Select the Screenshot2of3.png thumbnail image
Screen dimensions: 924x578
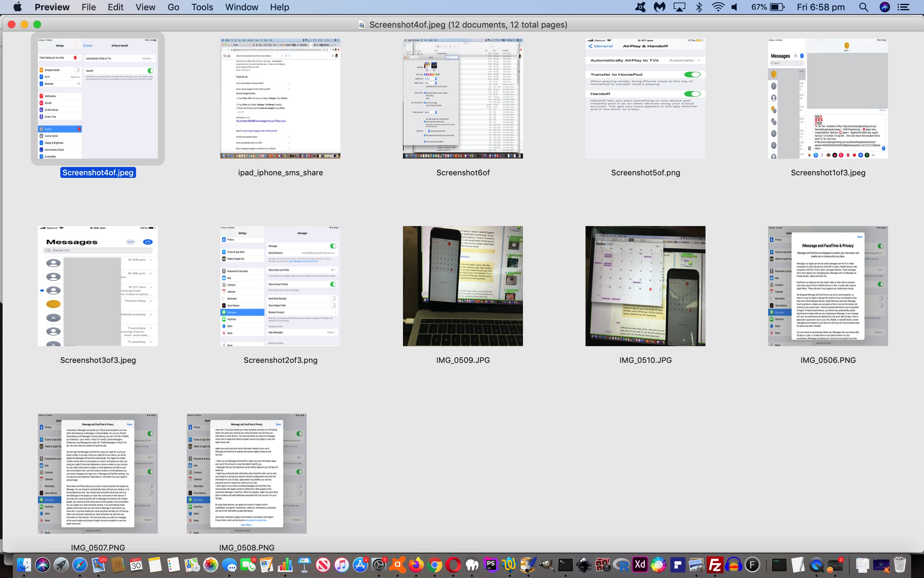click(280, 286)
